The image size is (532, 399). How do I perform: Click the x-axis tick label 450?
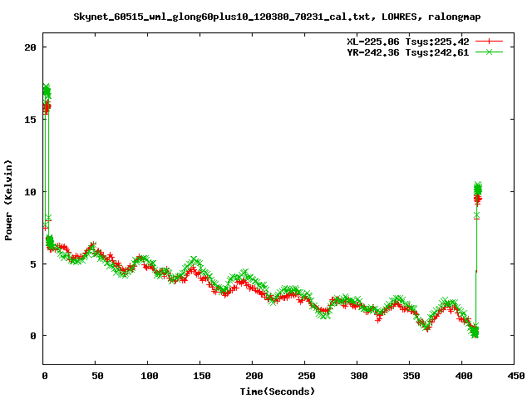516,376
